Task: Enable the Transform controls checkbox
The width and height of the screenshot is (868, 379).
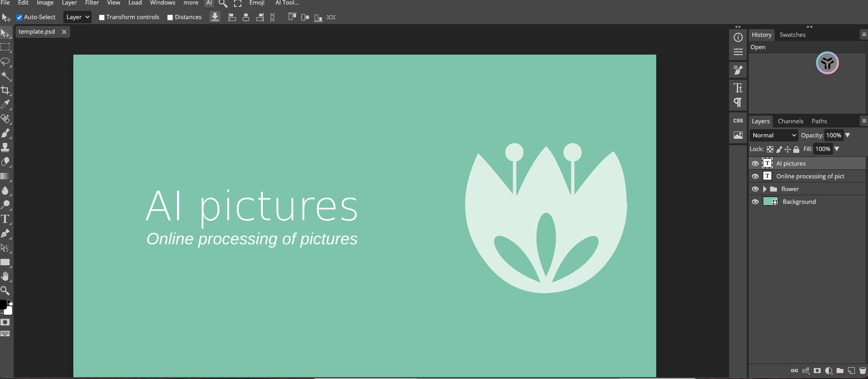Action: pos(102,17)
